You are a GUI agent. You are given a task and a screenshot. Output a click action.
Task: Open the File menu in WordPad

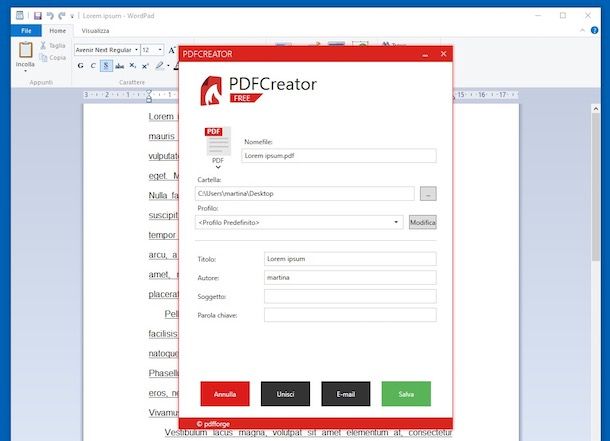click(26, 30)
